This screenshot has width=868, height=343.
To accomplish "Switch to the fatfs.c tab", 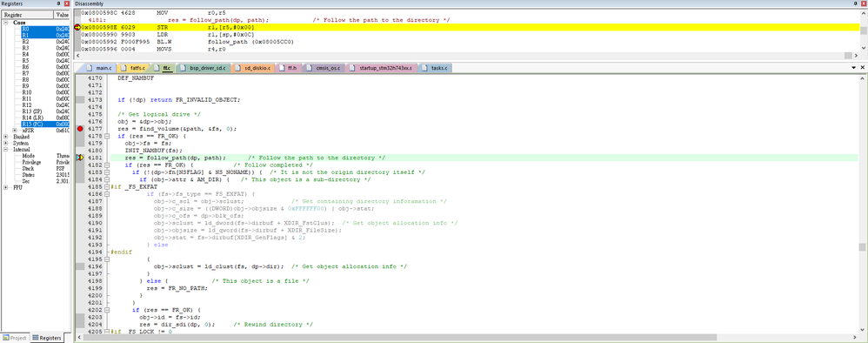I will [132, 68].
